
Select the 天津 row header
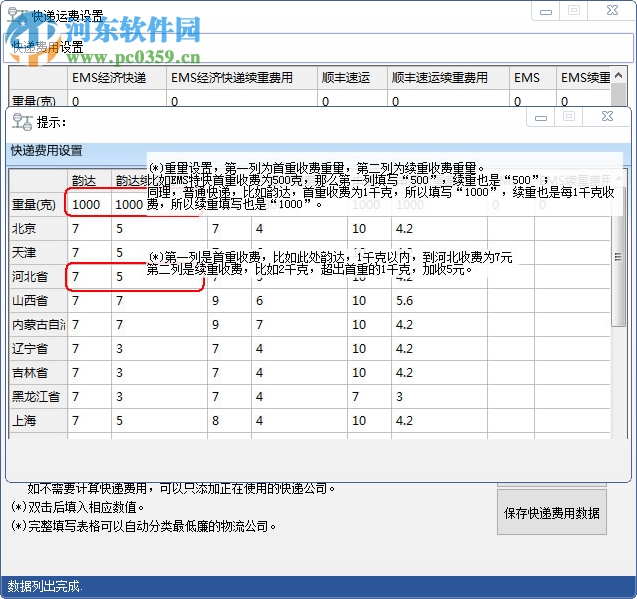(38, 253)
